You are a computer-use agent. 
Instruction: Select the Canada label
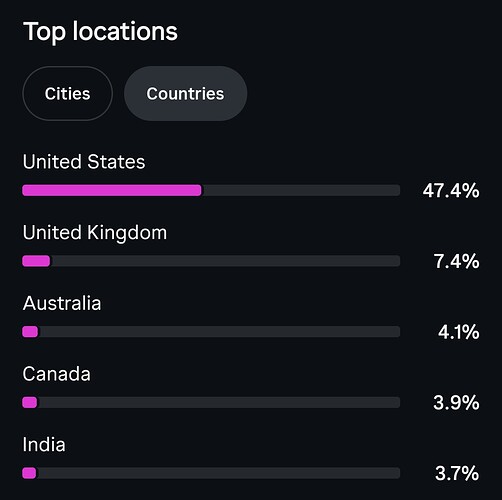(56, 374)
